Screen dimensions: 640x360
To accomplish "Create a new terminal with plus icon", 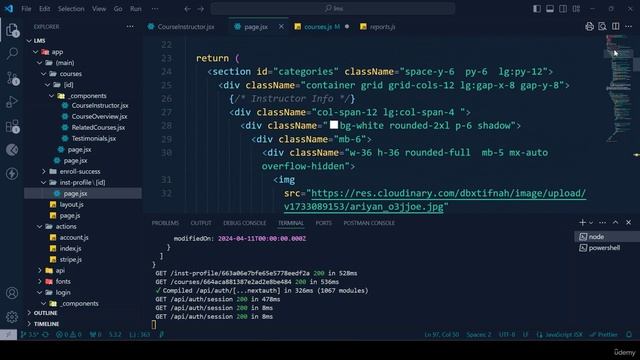I will pos(582,222).
